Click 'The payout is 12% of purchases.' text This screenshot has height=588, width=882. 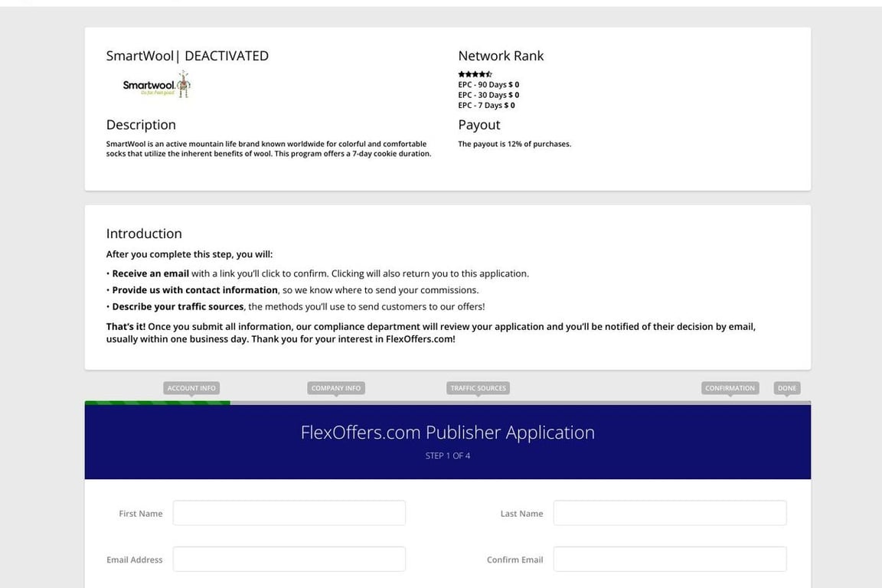pyautogui.click(x=514, y=144)
